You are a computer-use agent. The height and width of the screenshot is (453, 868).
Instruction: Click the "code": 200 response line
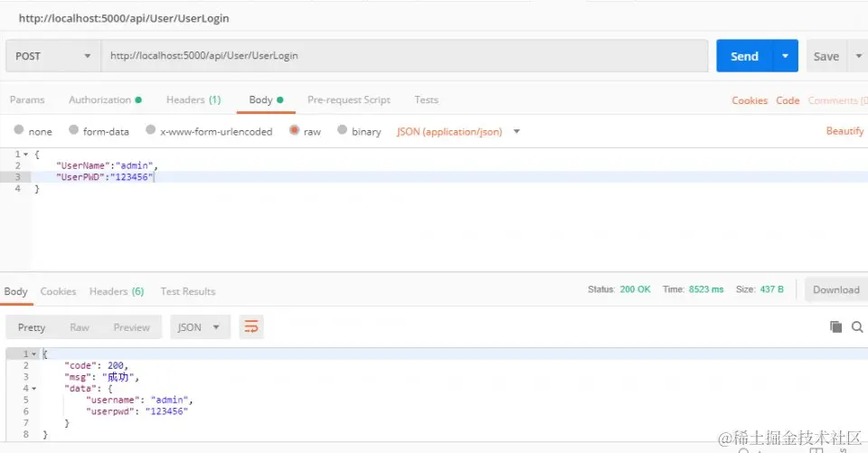coord(97,365)
